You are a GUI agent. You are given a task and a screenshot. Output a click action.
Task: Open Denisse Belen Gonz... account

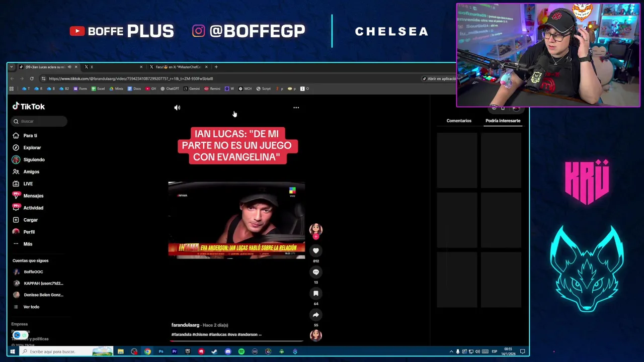(x=38, y=295)
